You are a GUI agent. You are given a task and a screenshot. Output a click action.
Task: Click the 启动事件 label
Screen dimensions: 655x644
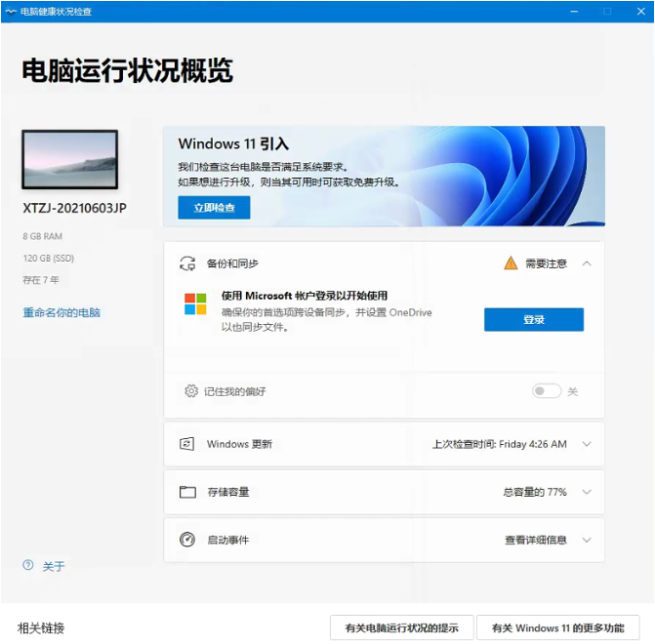point(228,540)
